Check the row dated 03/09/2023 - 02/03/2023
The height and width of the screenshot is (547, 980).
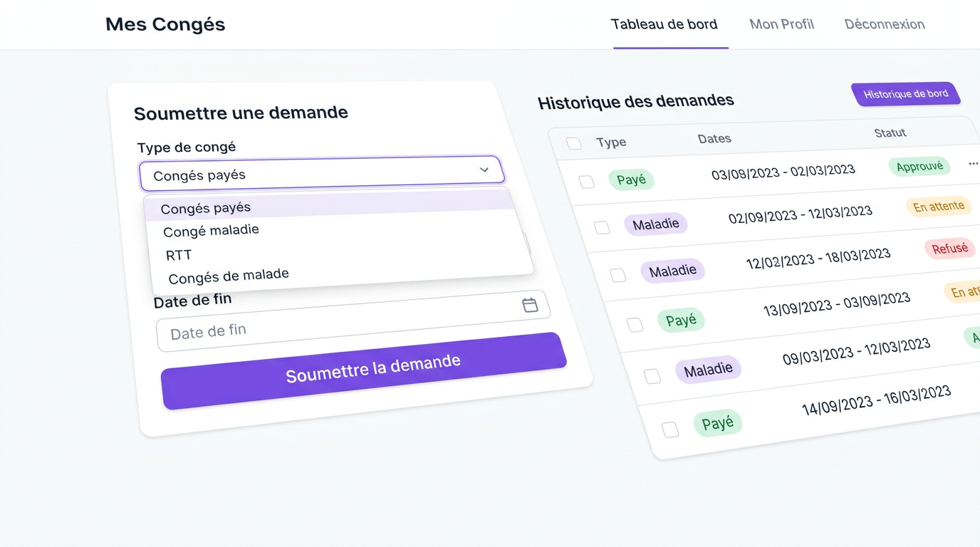pos(587,182)
